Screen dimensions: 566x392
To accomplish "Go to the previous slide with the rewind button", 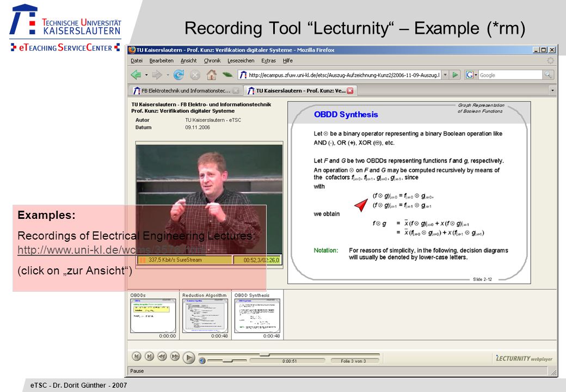I will coord(162,357).
